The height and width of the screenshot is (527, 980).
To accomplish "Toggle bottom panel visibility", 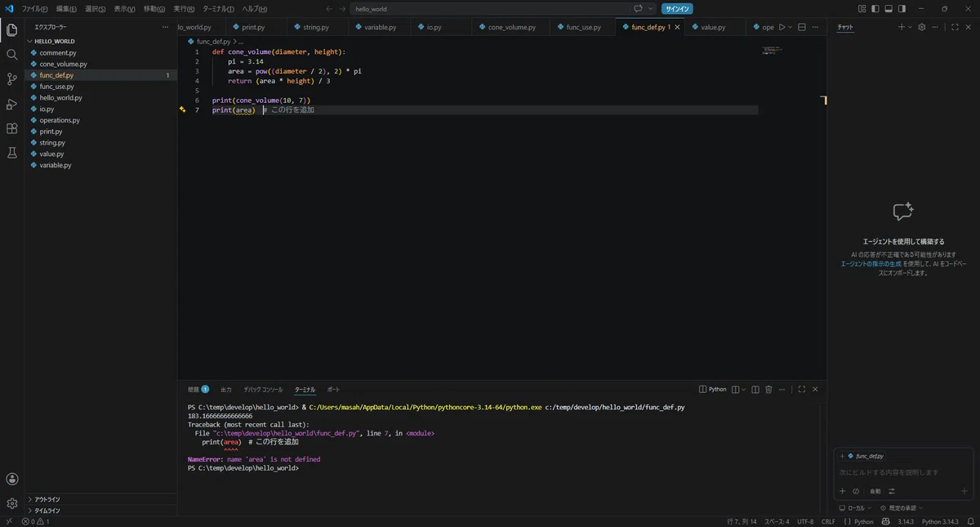I will 889,9.
